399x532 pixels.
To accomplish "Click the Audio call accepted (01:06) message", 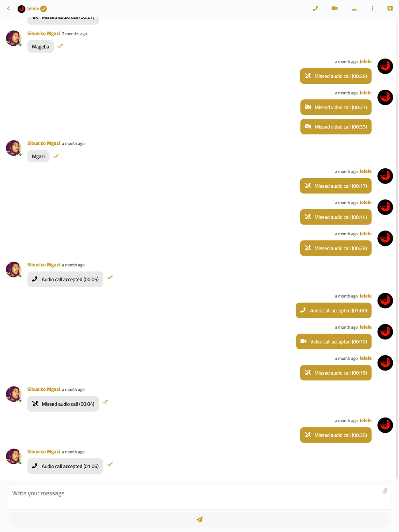I will pyautogui.click(x=65, y=466).
